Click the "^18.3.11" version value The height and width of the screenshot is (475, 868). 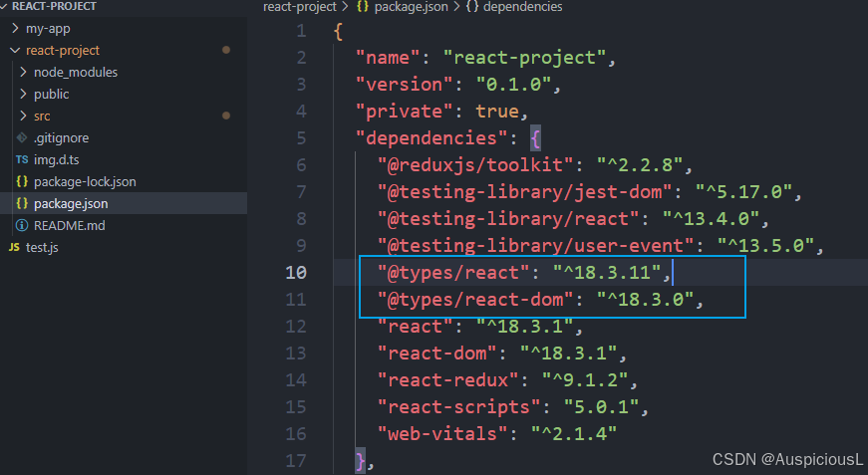pos(607,272)
